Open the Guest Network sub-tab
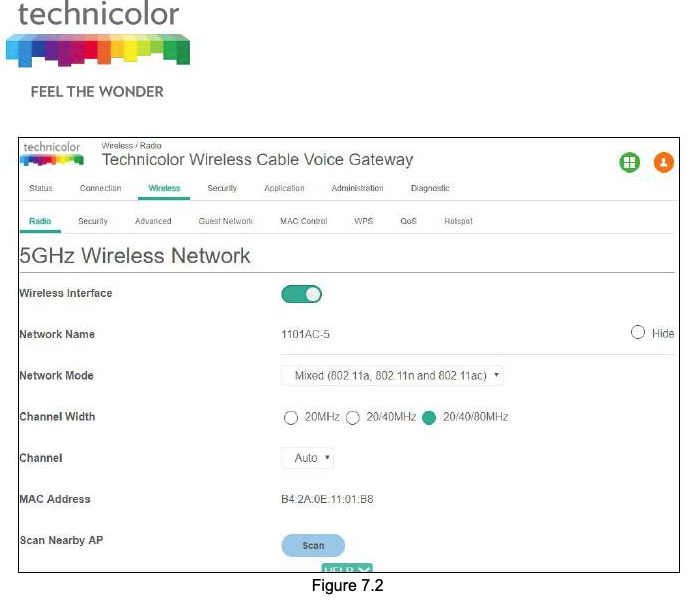Screen dimensions: 692x604 point(226,221)
